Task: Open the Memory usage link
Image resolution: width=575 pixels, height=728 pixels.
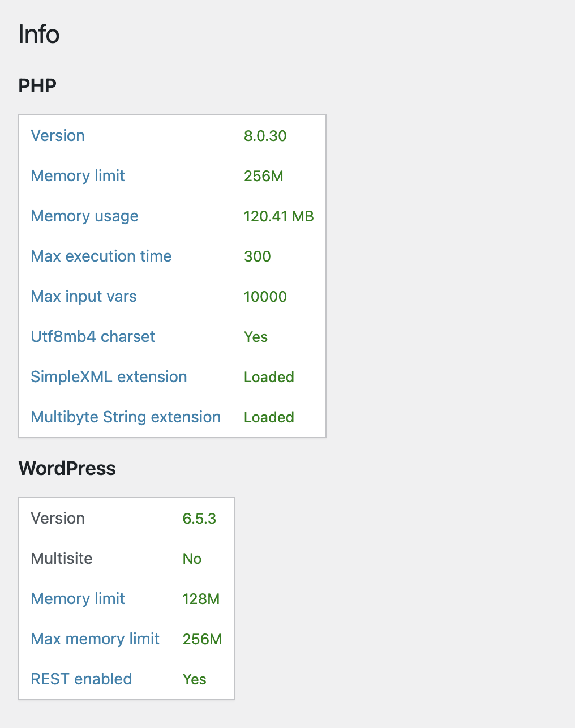Action: (85, 216)
